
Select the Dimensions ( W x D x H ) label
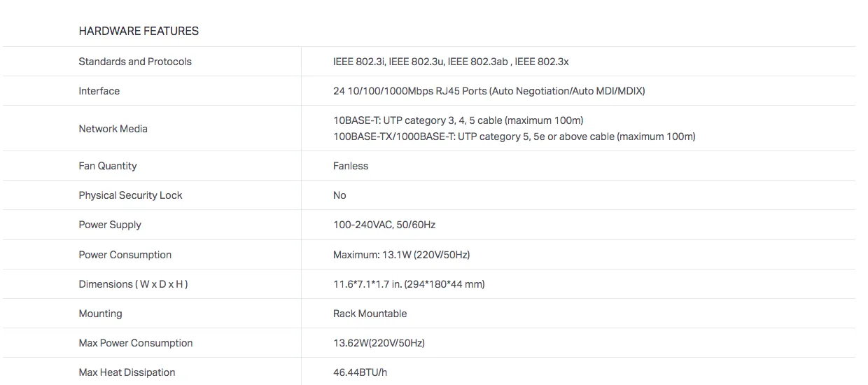click(133, 284)
